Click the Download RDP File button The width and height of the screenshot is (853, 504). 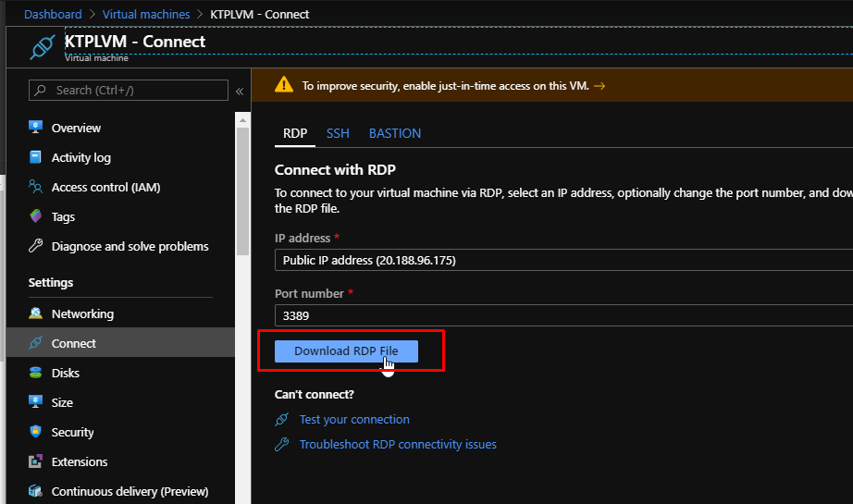(x=346, y=350)
